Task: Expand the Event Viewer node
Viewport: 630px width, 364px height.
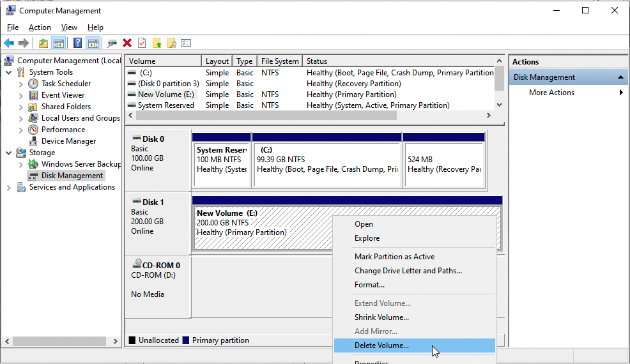Action: click(21, 96)
